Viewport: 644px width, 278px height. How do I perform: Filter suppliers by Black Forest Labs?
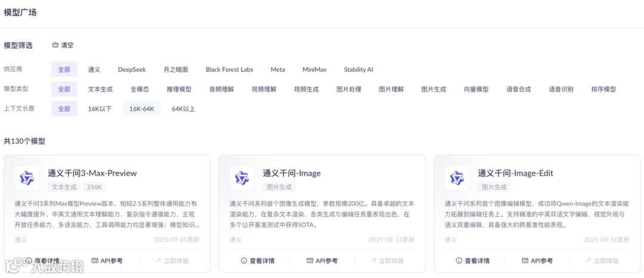(x=230, y=69)
